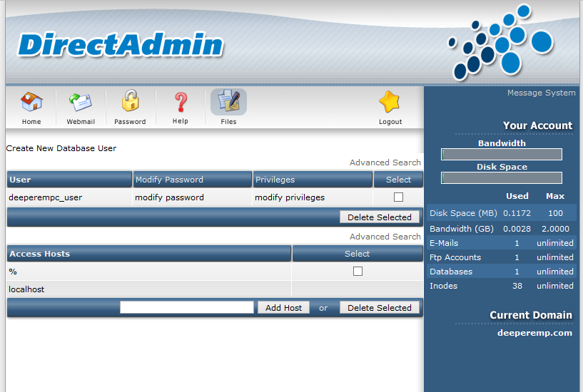Open Advanced Search above Access Hosts table

(385, 237)
